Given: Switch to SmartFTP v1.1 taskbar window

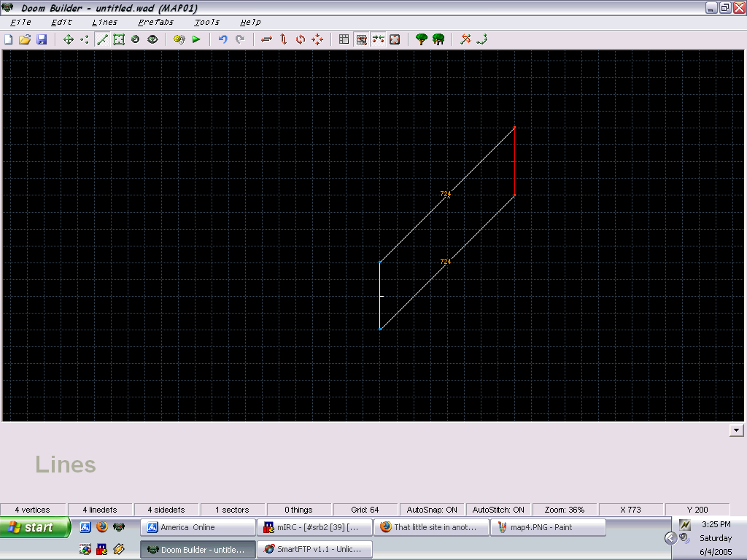Looking at the screenshot, I should click(314, 549).
